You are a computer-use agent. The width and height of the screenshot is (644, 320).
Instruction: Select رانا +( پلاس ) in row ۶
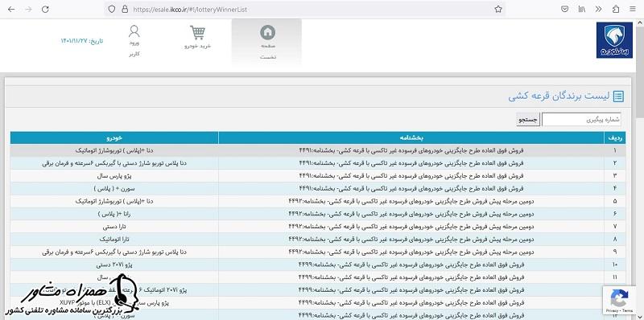tap(114, 214)
